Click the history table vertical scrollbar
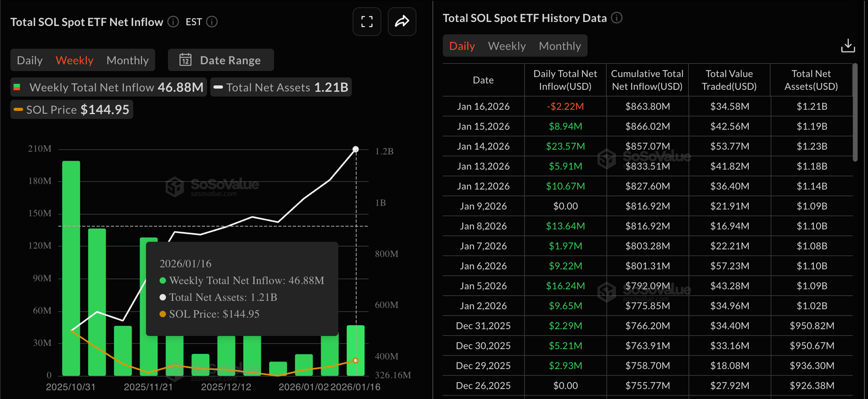 [854, 113]
